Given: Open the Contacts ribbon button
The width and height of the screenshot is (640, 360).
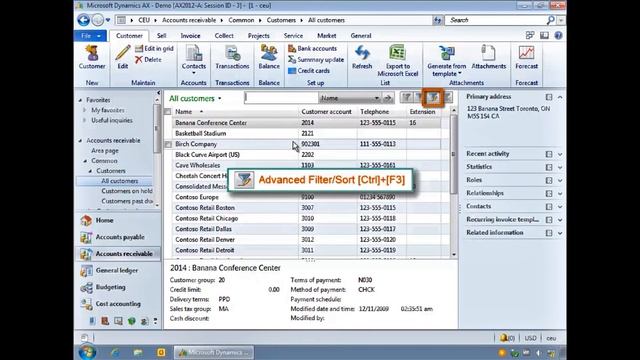Looking at the screenshot, I should pos(193,60).
